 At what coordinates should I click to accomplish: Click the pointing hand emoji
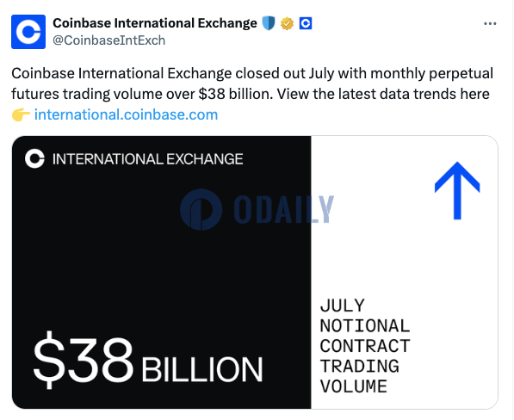pyautogui.click(x=21, y=115)
